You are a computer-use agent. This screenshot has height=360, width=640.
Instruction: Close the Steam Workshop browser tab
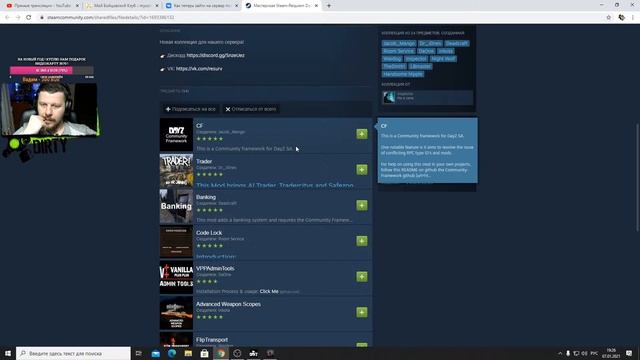point(316,6)
